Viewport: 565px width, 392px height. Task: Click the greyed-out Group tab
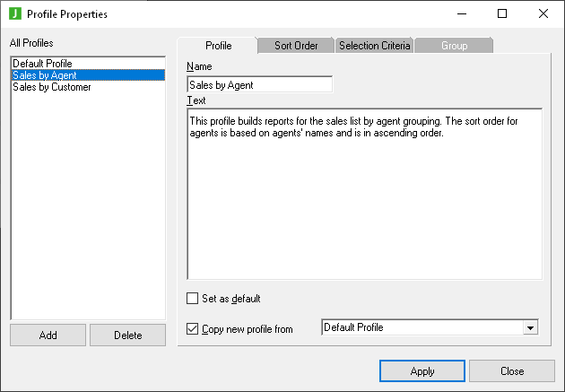[x=454, y=46]
